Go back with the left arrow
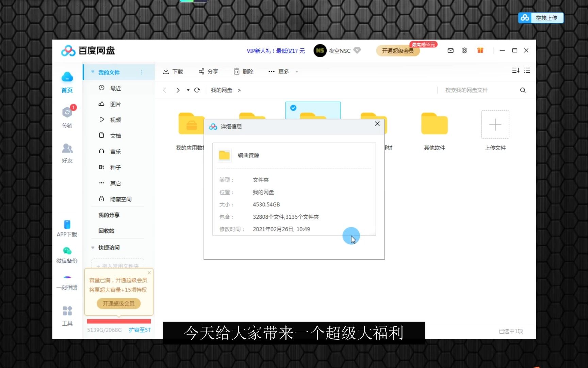588x368 pixels. 165,90
